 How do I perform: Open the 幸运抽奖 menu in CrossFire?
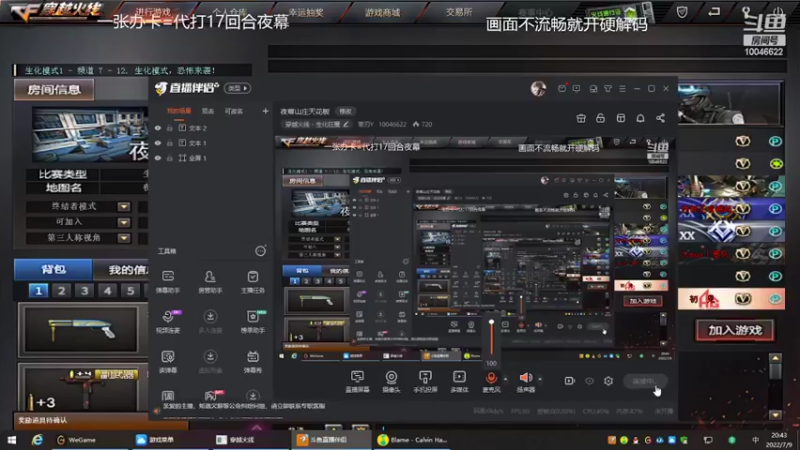click(306, 12)
